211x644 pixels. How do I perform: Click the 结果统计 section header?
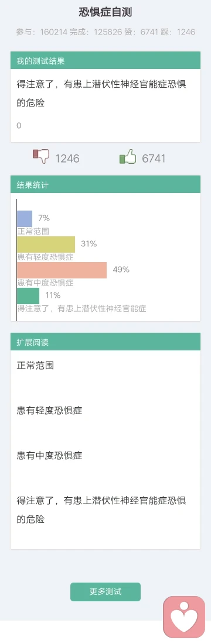tap(105, 184)
